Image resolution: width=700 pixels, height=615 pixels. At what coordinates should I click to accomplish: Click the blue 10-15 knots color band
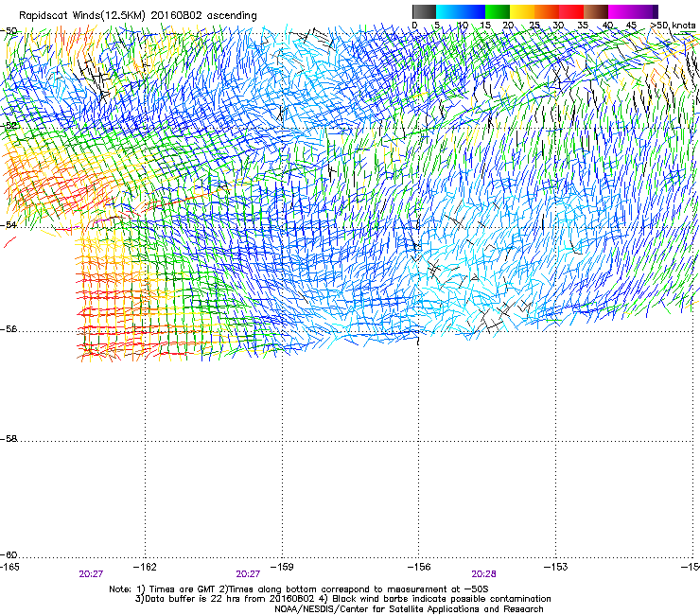[473, 11]
